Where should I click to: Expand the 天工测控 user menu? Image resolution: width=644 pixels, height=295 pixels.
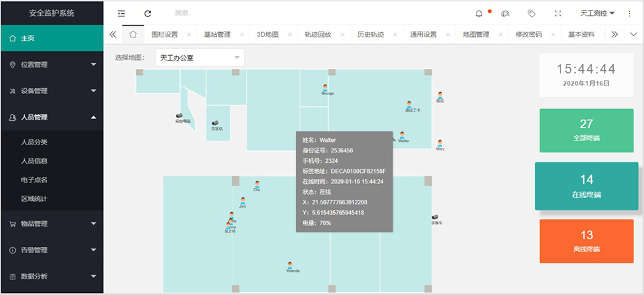click(x=597, y=13)
